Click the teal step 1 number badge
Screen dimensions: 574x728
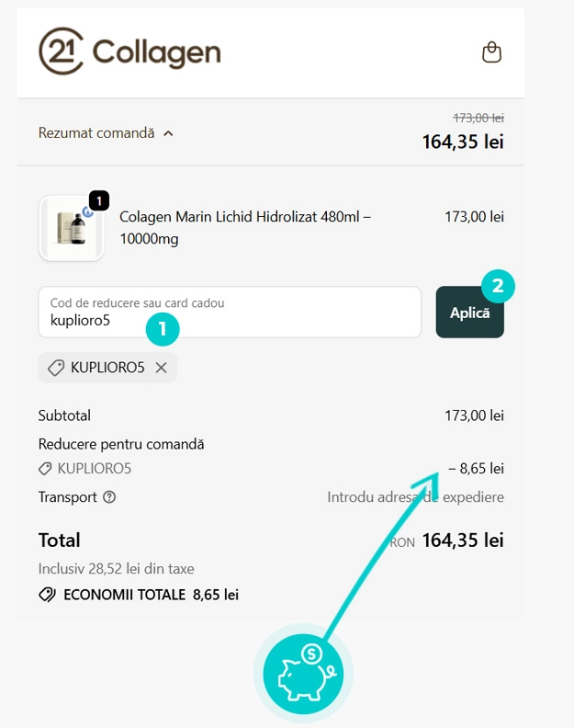[x=163, y=328]
